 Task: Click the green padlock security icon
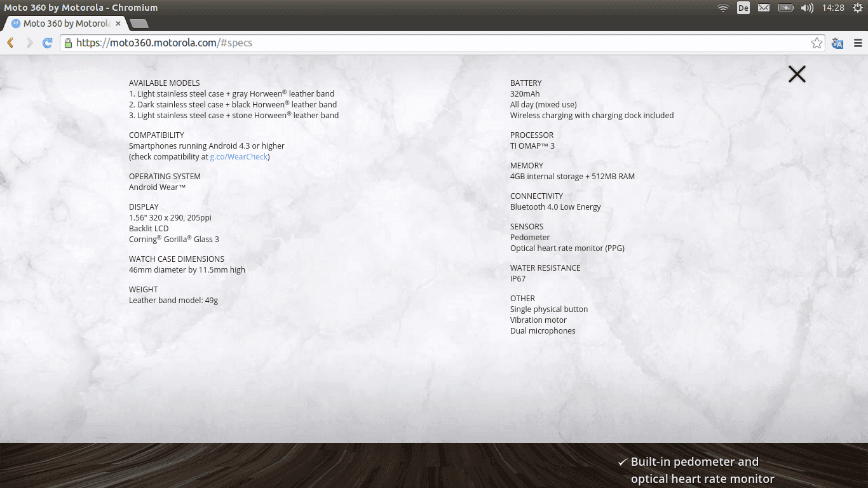(68, 43)
